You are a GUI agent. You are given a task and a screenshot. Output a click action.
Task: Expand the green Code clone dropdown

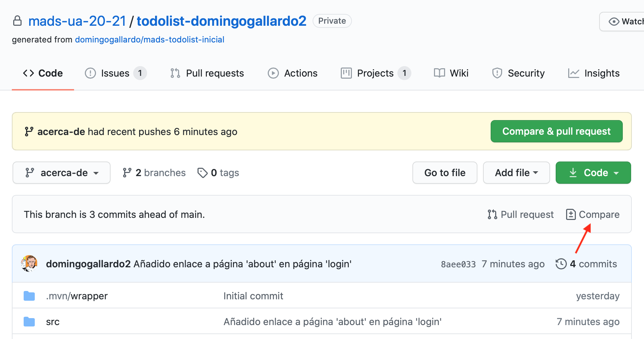tap(593, 173)
